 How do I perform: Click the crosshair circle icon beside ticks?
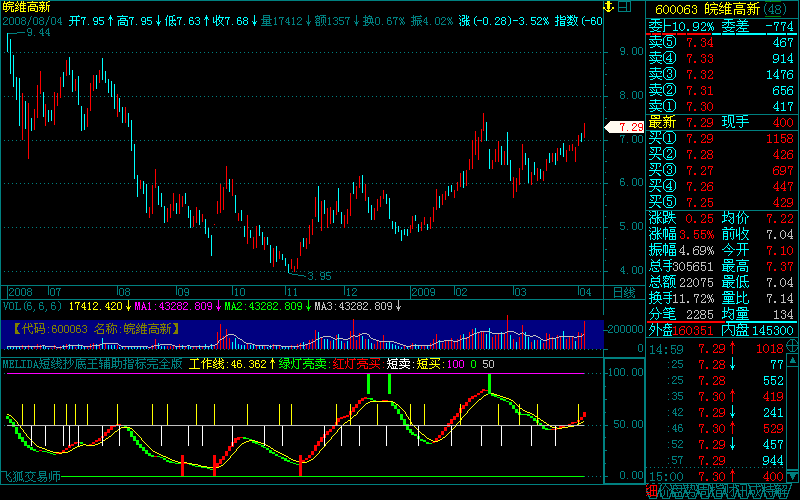coord(792,345)
